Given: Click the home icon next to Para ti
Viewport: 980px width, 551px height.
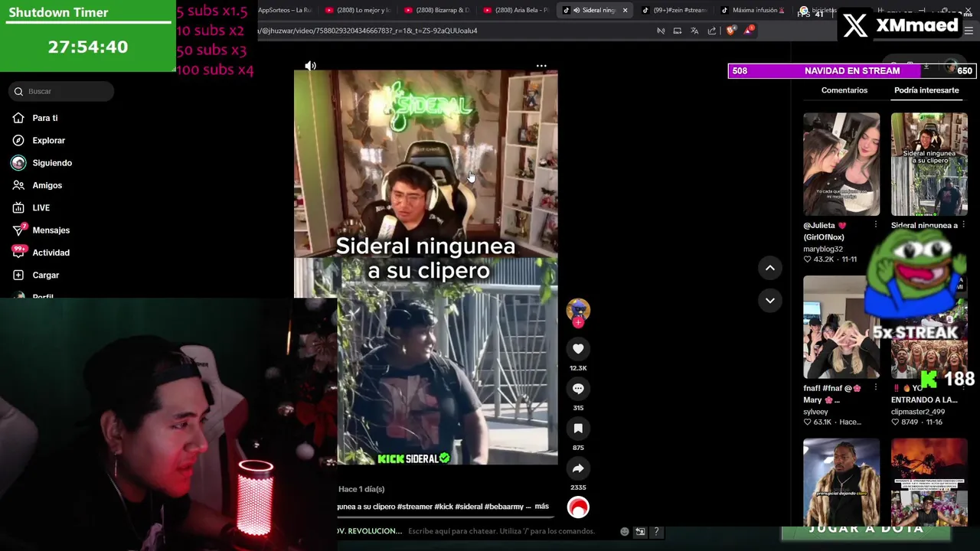Looking at the screenshot, I should pos(18,118).
